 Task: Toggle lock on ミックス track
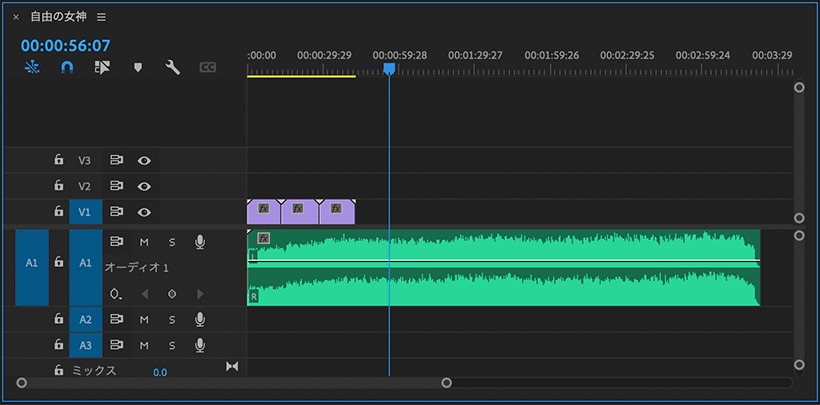click(x=59, y=370)
